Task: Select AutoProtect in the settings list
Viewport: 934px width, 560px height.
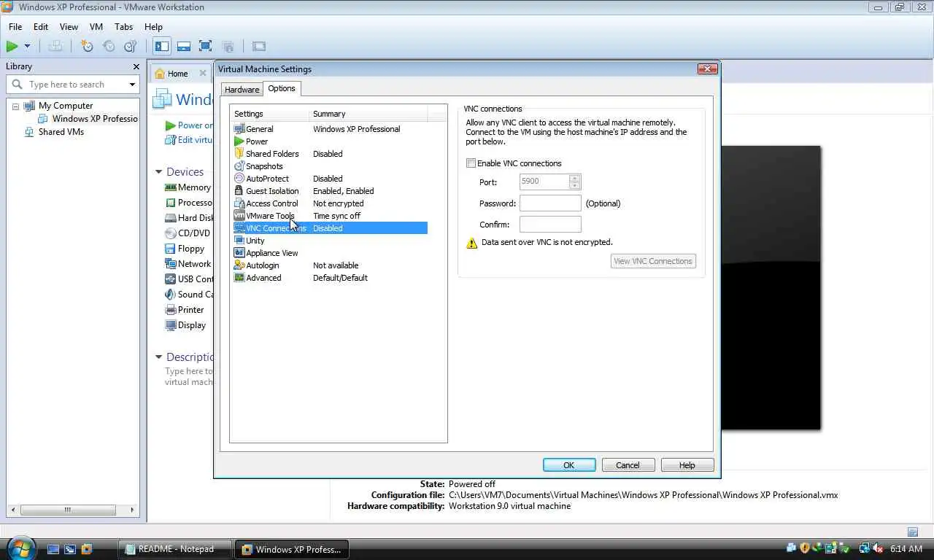Action: (267, 179)
